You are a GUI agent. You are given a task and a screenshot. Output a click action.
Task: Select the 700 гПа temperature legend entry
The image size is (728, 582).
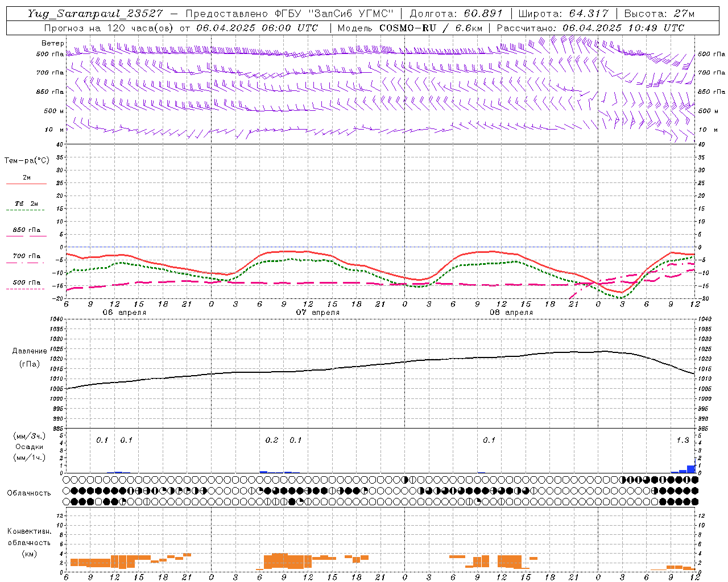point(27,256)
